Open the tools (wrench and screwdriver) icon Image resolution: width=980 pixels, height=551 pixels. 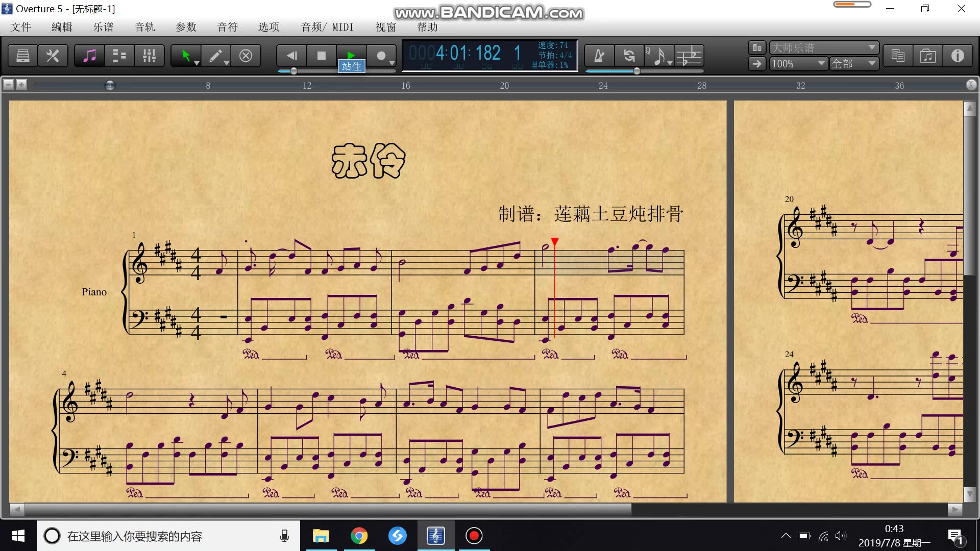tap(53, 56)
